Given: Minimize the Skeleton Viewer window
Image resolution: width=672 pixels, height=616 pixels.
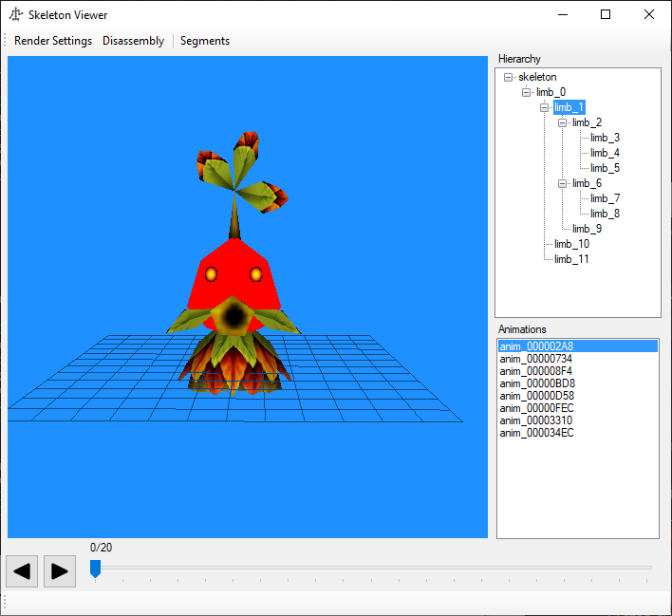Looking at the screenshot, I should [x=563, y=14].
